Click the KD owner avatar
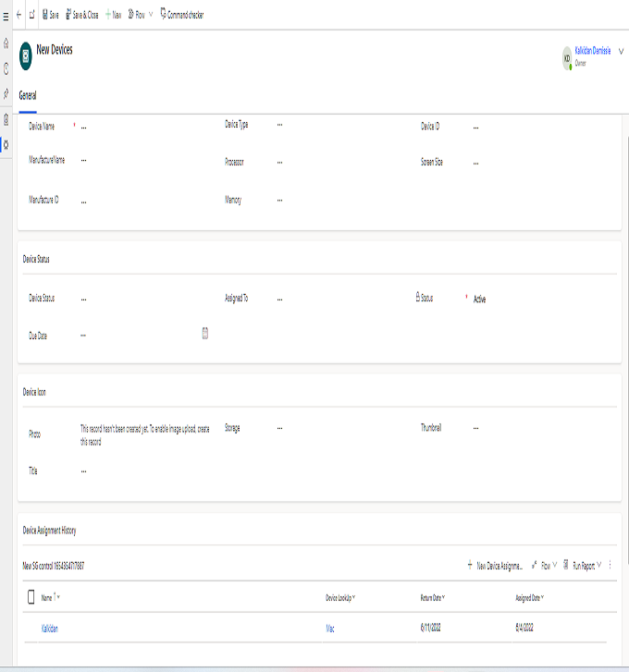Image resolution: width=629 pixels, height=672 pixels. (x=567, y=58)
